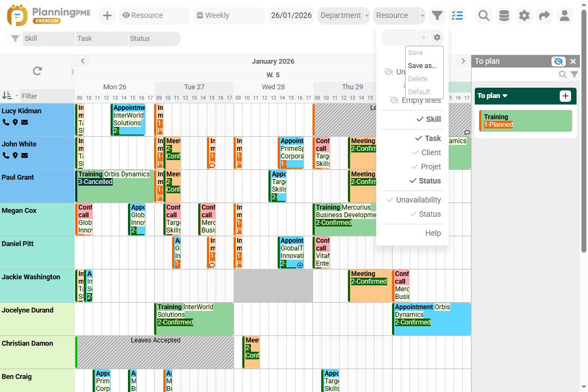Add item with To plan plus button
Screen dimensions: 588x392
point(565,96)
